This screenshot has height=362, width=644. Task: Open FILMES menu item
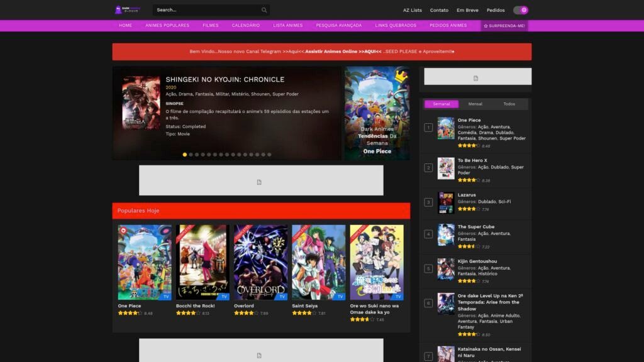(210, 25)
